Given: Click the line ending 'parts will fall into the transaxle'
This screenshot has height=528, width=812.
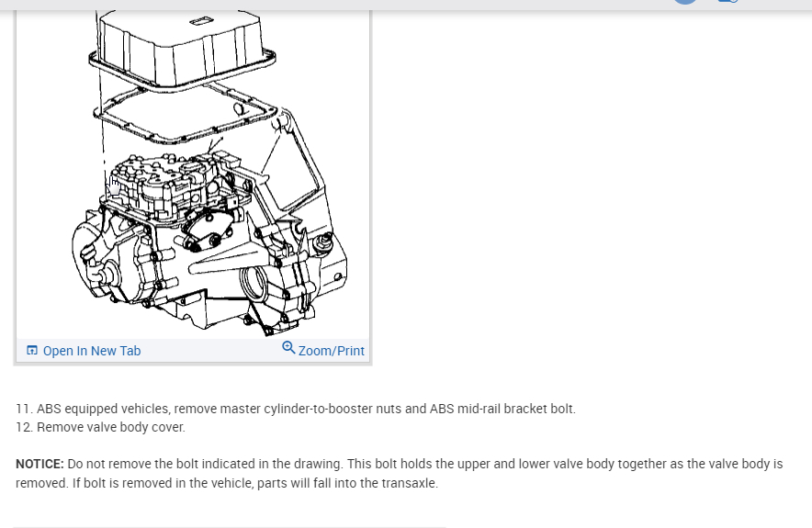Looking at the screenshot, I should [227, 483].
